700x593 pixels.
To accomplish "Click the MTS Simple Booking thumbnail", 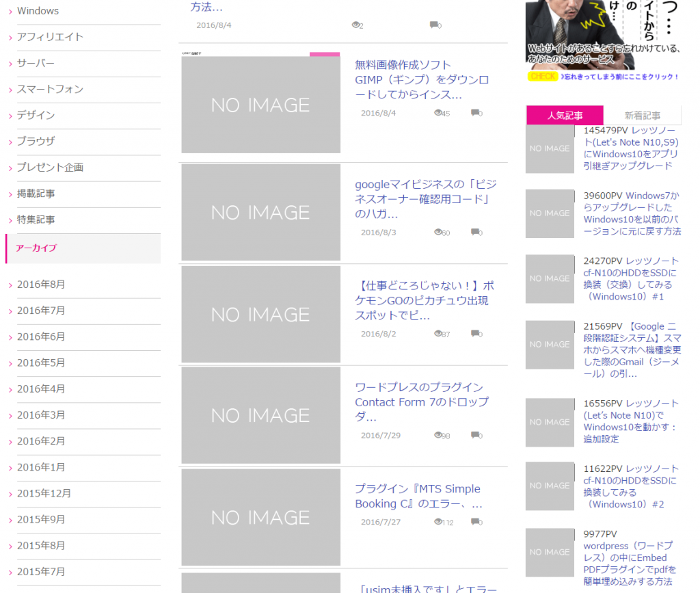I will [x=260, y=518].
